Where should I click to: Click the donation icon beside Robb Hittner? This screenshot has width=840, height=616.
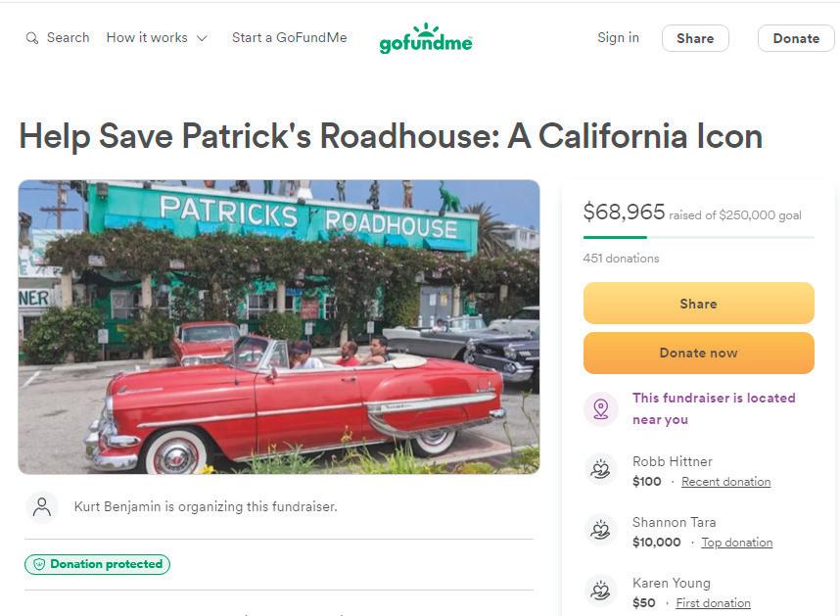[600, 470]
